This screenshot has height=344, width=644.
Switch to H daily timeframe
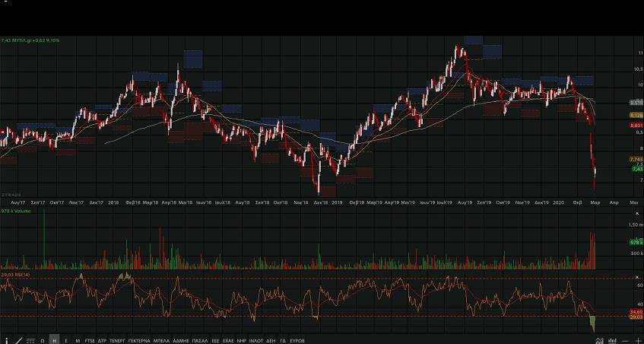coord(54,339)
